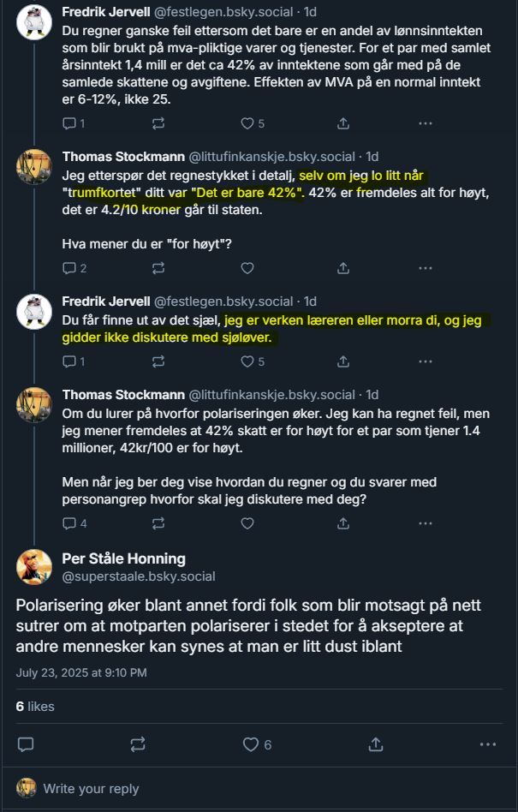
Task: Like Fredrik Jervell's first post with 5 likes
Action: 253,123
